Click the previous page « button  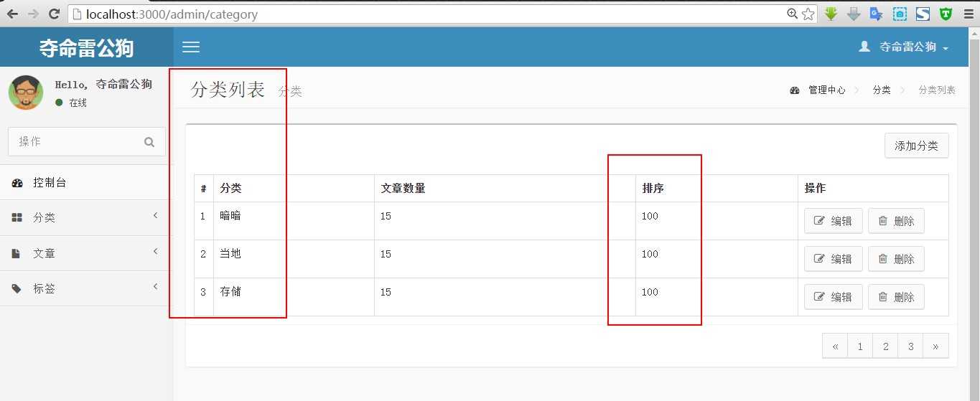point(835,346)
